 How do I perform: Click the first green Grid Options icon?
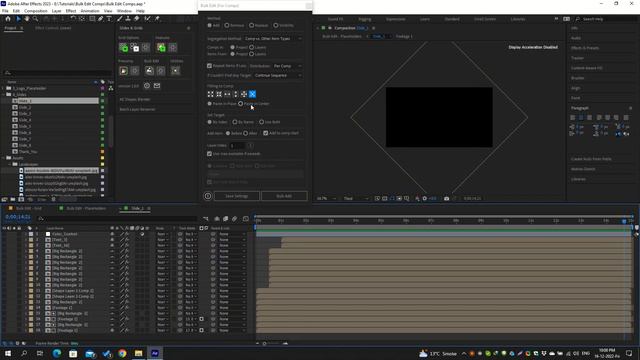(123, 48)
